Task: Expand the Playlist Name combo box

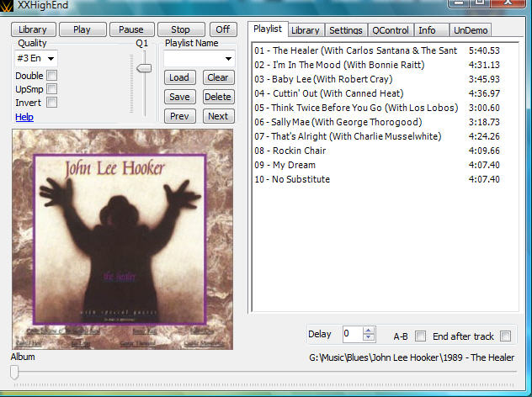Action: click(199, 59)
